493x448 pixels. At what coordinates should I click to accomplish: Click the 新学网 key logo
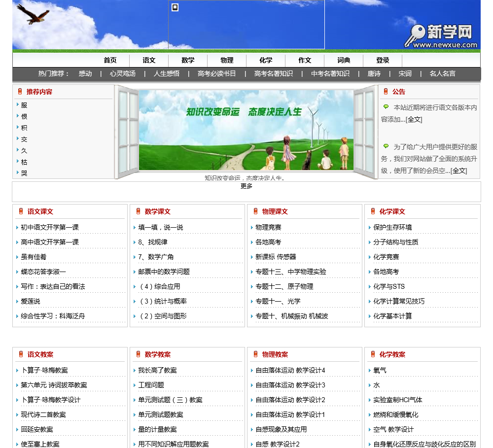(440, 36)
